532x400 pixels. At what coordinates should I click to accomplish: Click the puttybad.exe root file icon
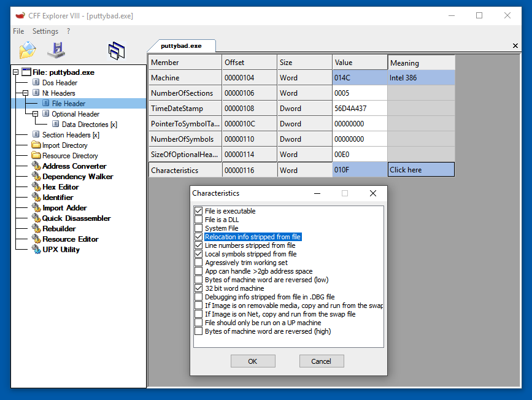[26, 72]
